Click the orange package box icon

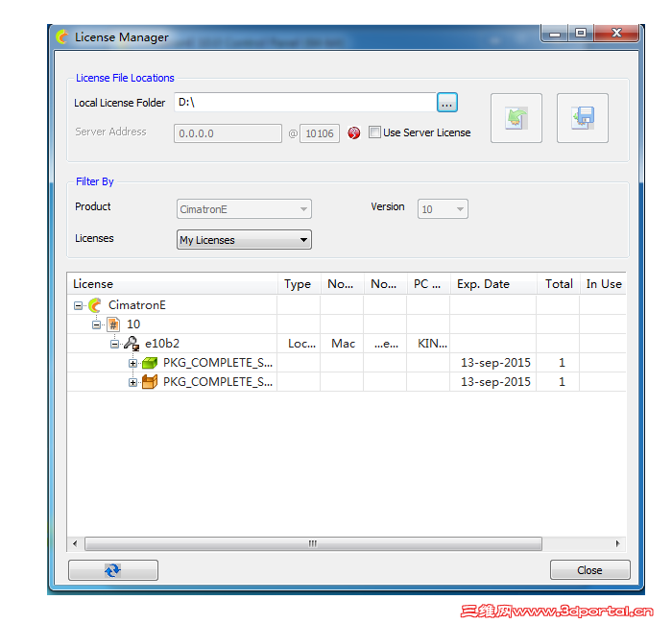point(150,381)
